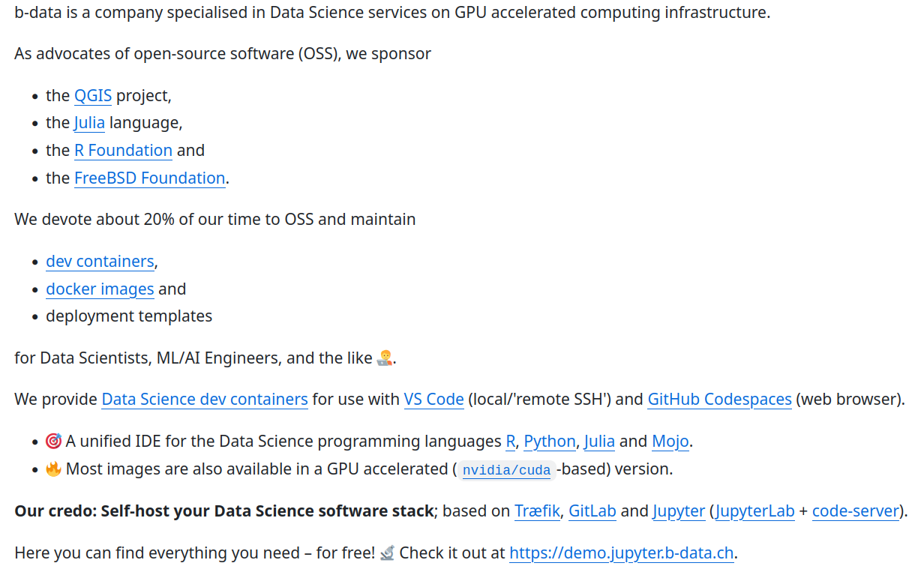
Task: Open the Jupyter link
Action: [x=679, y=511]
